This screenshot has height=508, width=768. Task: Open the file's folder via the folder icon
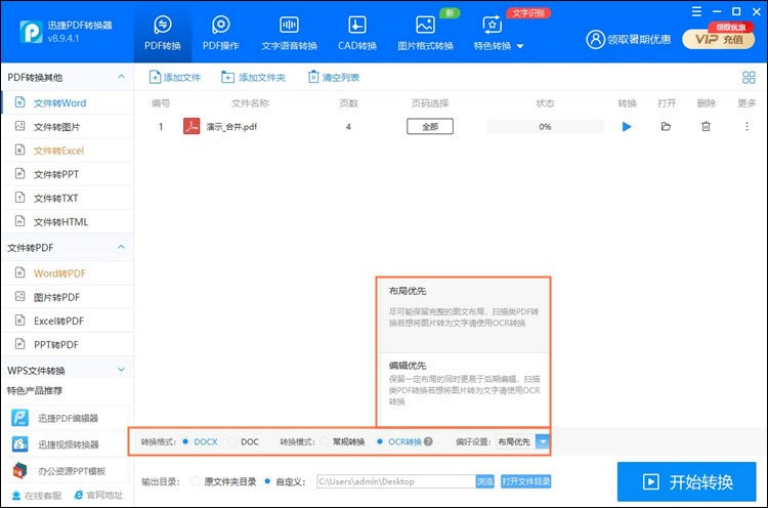point(666,127)
